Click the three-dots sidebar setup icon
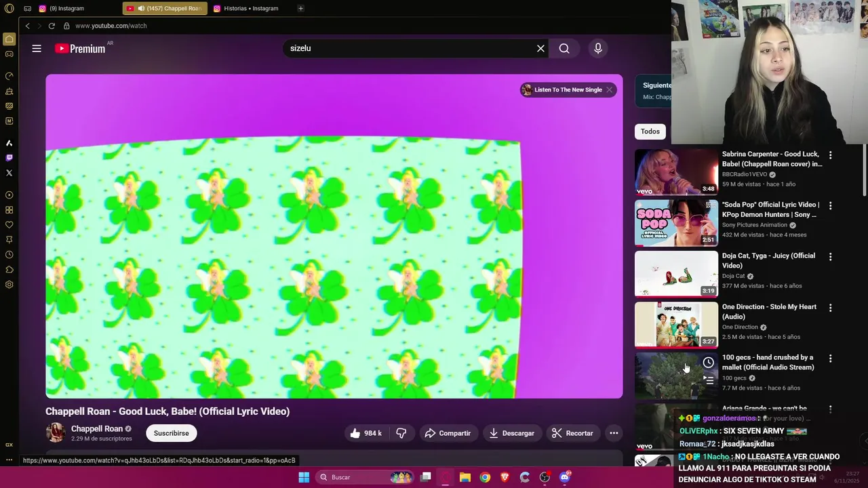 (x=9, y=460)
